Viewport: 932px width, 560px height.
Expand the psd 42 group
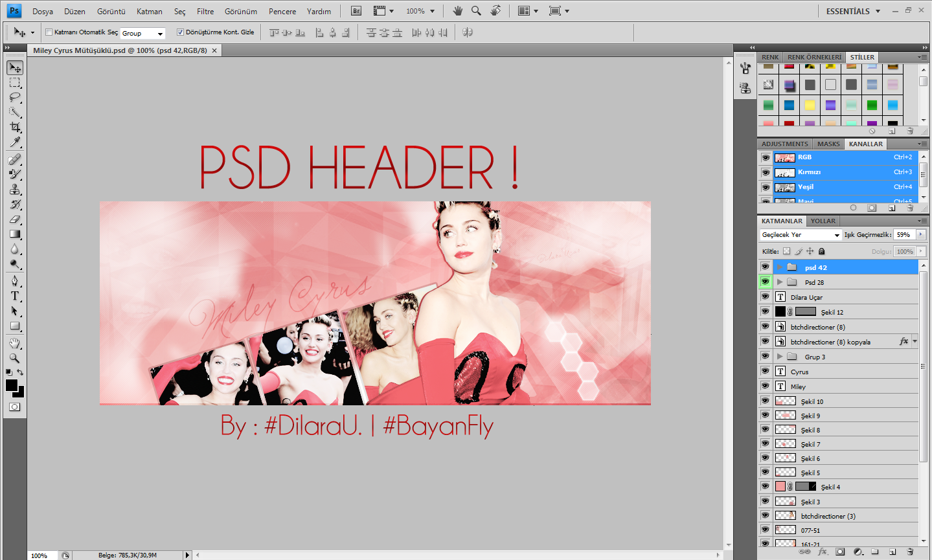[780, 267]
